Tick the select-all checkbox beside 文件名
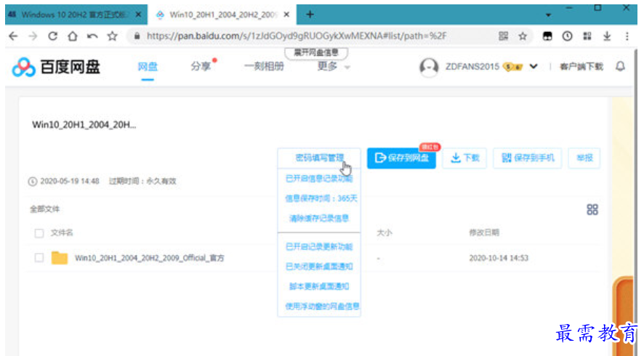 click(x=39, y=233)
